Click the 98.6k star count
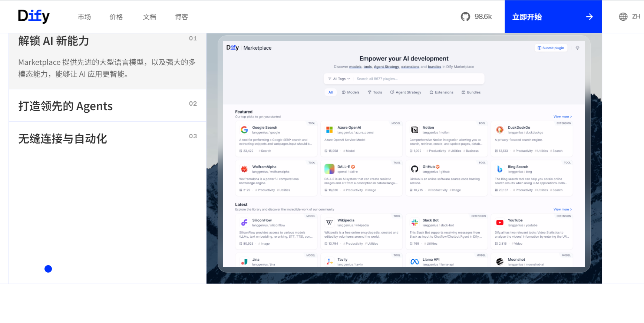The height and width of the screenshot is (323, 644). pos(483,17)
